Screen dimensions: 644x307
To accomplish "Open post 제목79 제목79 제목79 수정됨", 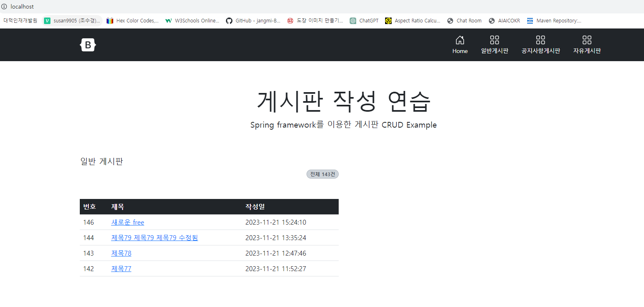I will (155, 238).
